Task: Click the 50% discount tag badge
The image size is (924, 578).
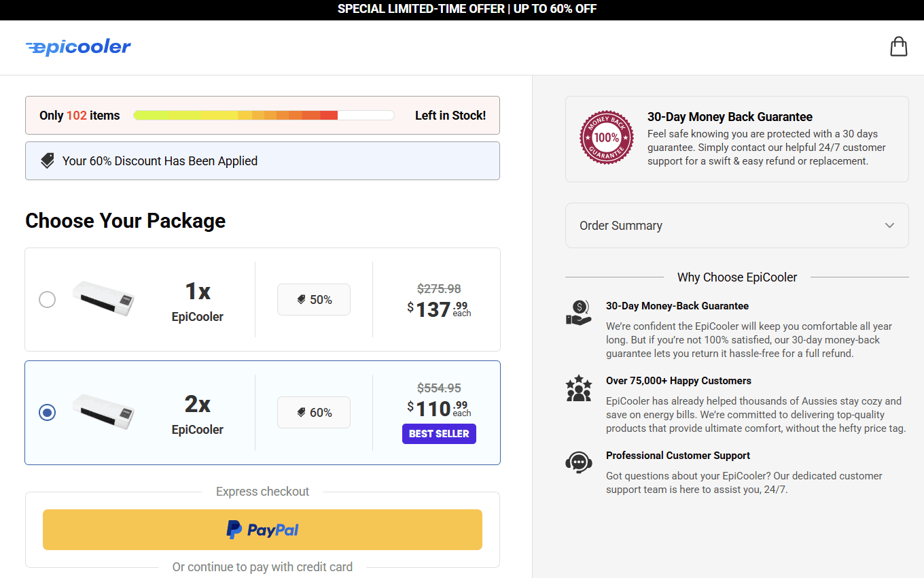Action: (314, 300)
